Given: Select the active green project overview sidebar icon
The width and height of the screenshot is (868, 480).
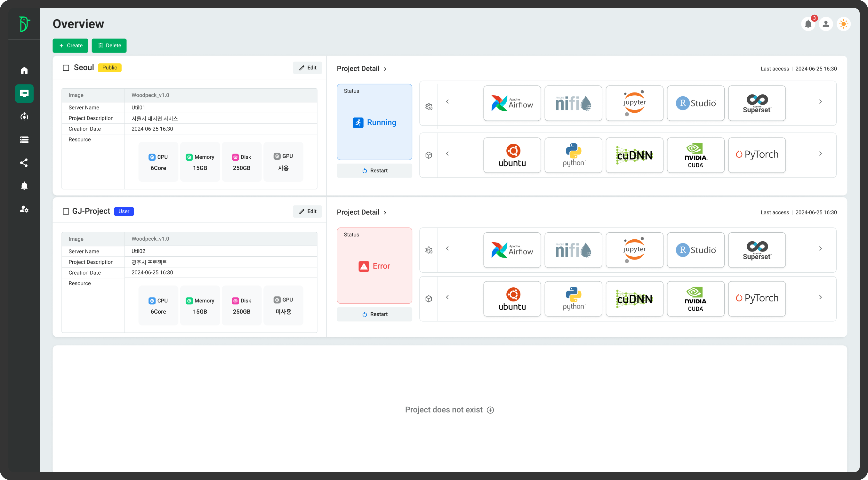Looking at the screenshot, I should (x=24, y=93).
